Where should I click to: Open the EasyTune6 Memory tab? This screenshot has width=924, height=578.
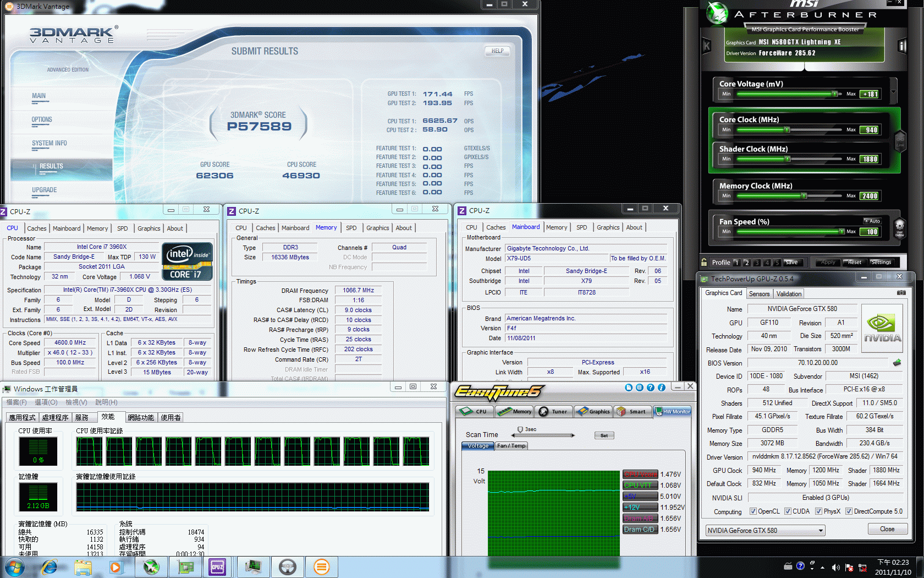tap(515, 411)
